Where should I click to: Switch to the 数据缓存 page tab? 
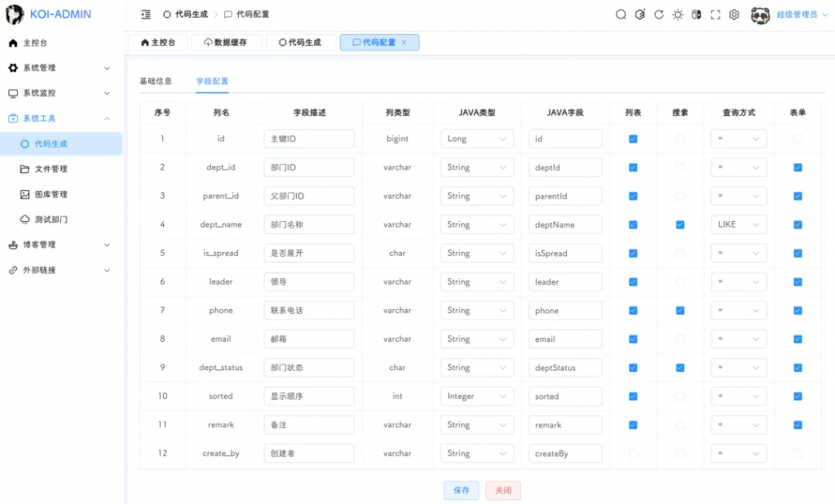pyautogui.click(x=226, y=42)
